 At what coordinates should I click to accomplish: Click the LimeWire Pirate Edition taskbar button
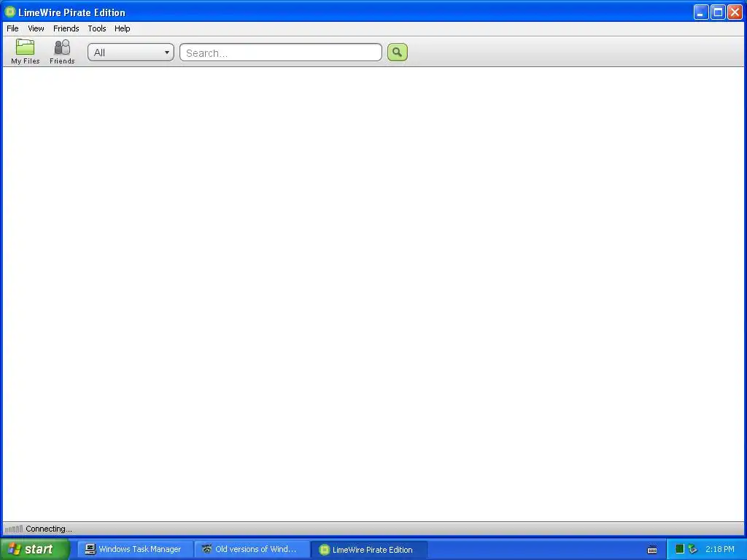click(369, 550)
